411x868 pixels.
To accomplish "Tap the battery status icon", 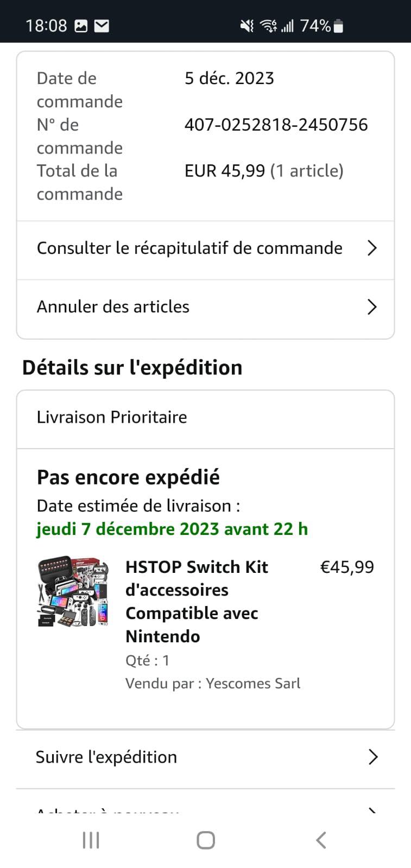I will [338, 25].
